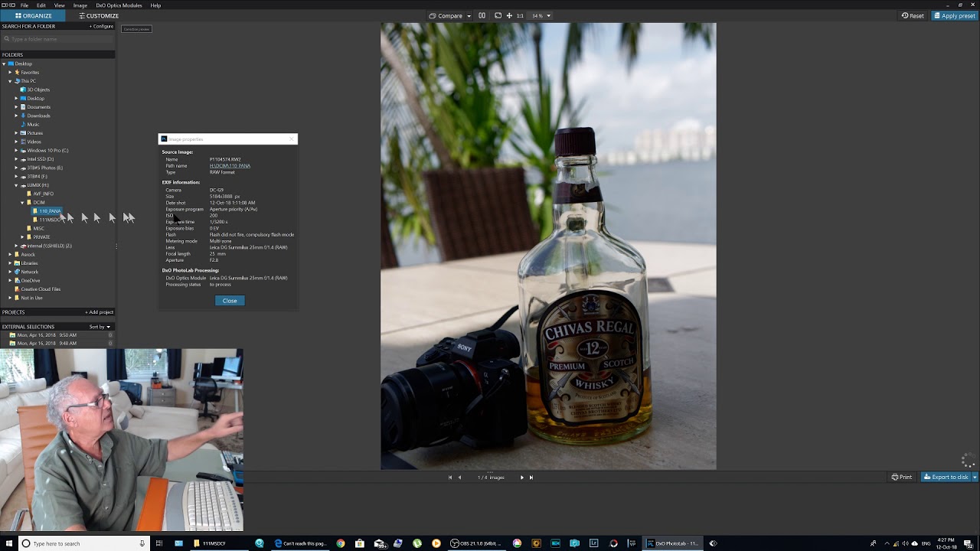The image size is (980, 551).
Task: Open the Edit menu
Action: point(41,5)
